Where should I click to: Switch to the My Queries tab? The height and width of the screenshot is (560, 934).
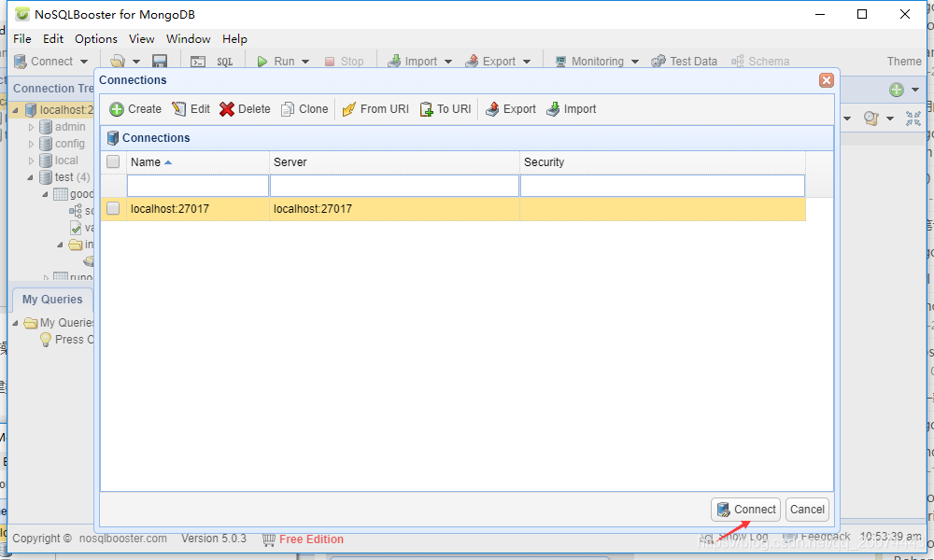pyautogui.click(x=52, y=300)
